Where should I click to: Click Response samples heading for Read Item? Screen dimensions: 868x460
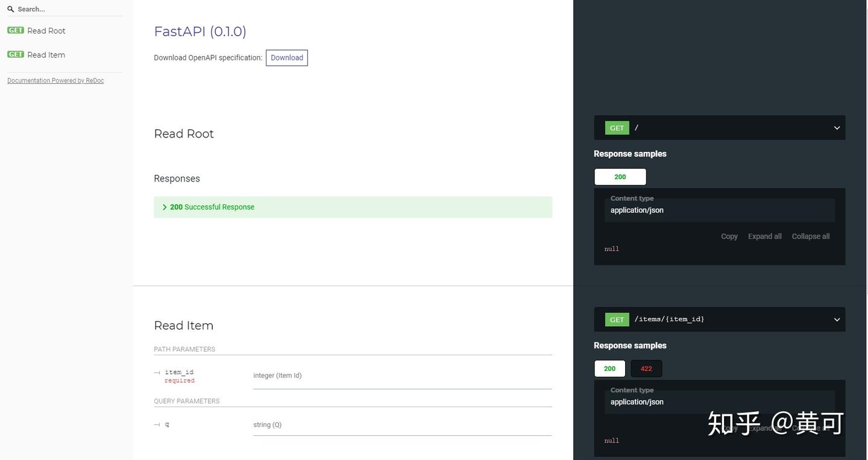(630, 345)
